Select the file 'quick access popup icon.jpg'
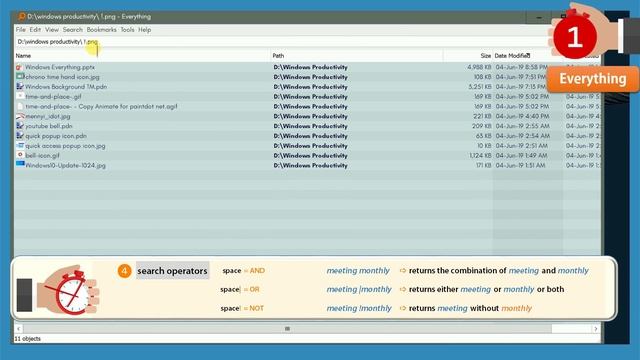 (65, 146)
